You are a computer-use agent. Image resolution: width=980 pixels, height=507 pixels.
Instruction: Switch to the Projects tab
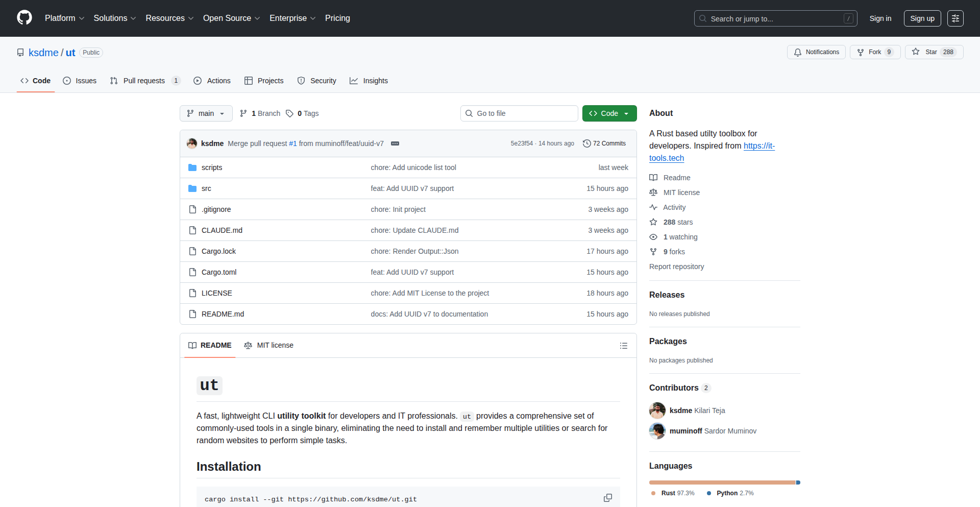tap(264, 81)
